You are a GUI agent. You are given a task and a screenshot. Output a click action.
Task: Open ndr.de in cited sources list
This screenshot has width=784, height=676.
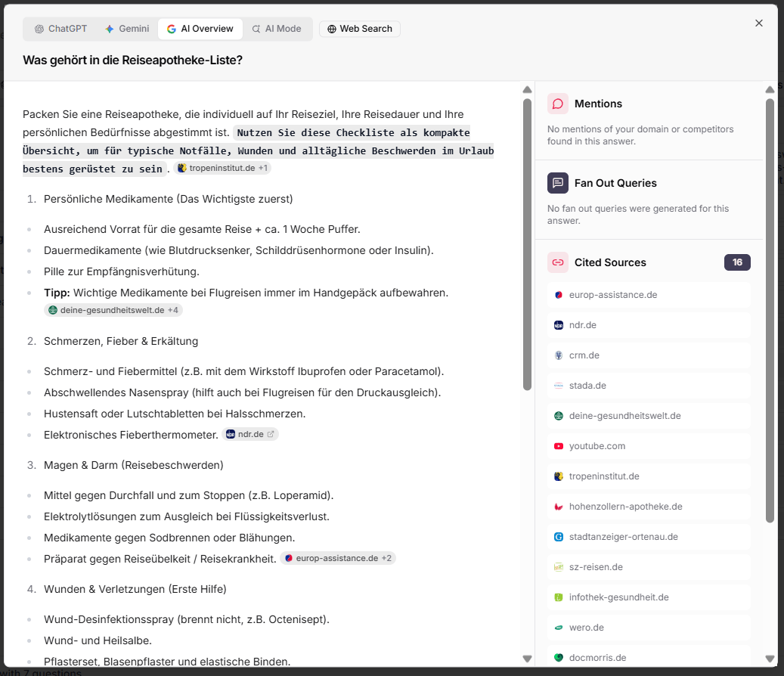(x=649, y=325)
